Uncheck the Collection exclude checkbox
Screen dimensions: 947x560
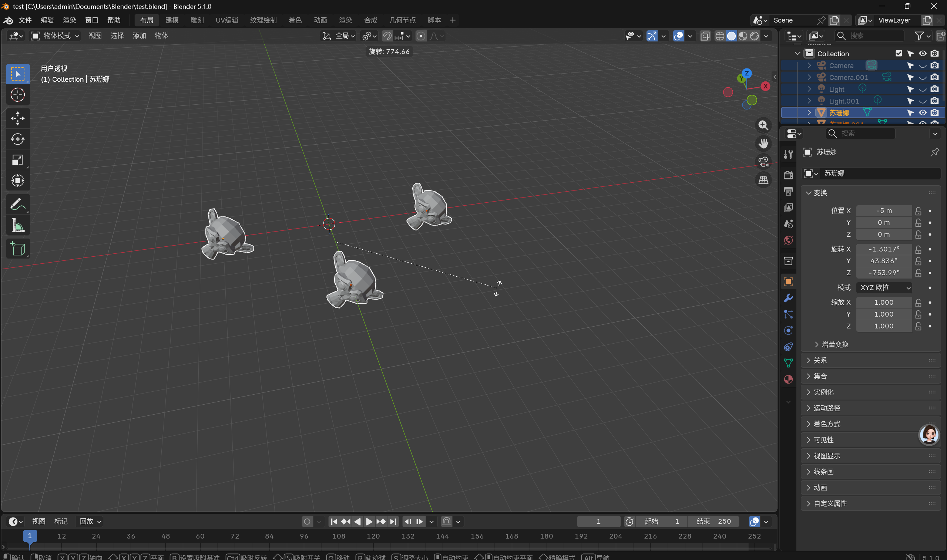[898, 54]
